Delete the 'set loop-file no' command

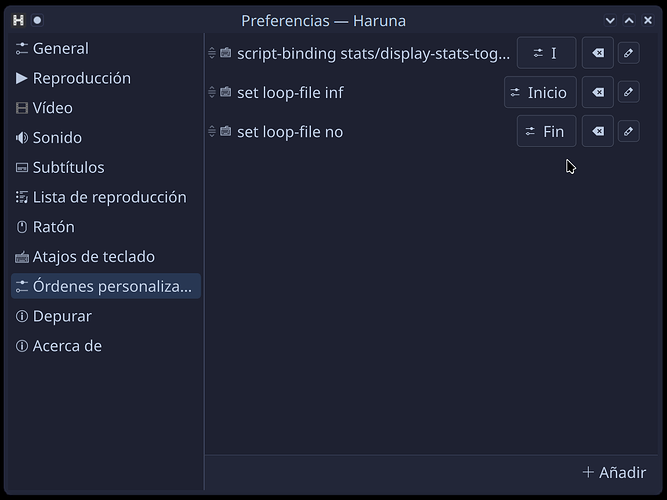click(598, 131)
